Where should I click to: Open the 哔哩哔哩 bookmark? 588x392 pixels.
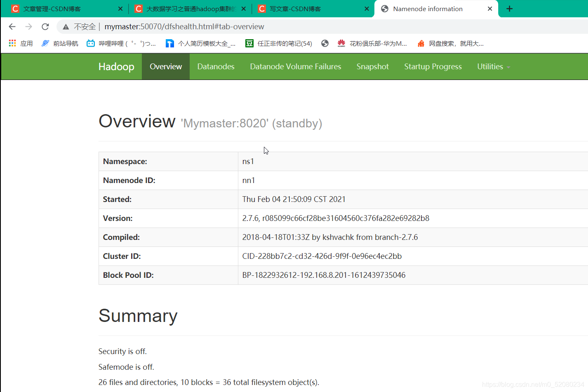pyautogui.click(x=121, y=43)
